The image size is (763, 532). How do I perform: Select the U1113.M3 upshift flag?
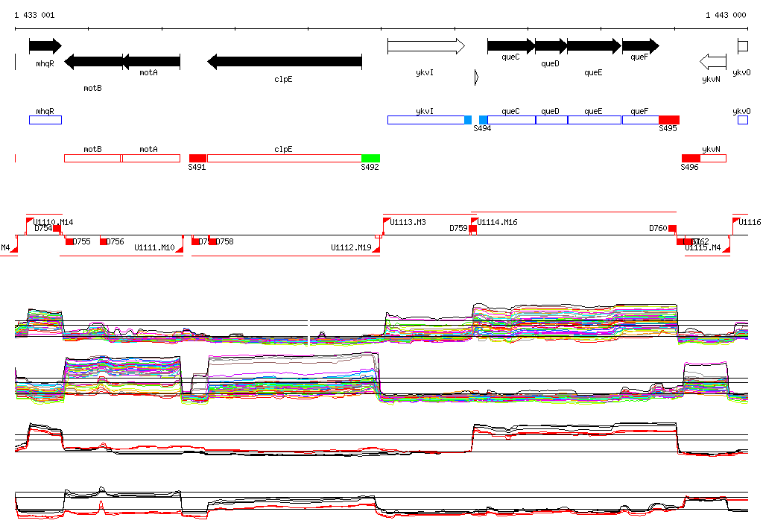click(387, 221)
